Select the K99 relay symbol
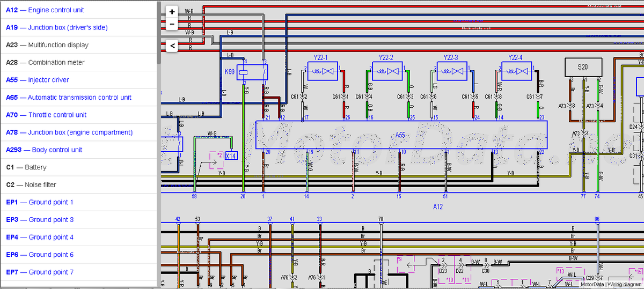Screen dimensions: 644x289 click(x=253, y=72)
